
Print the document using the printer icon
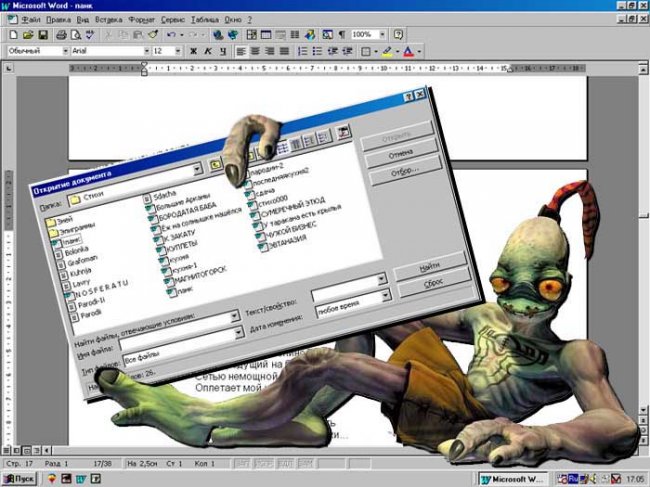pos(61,35)
